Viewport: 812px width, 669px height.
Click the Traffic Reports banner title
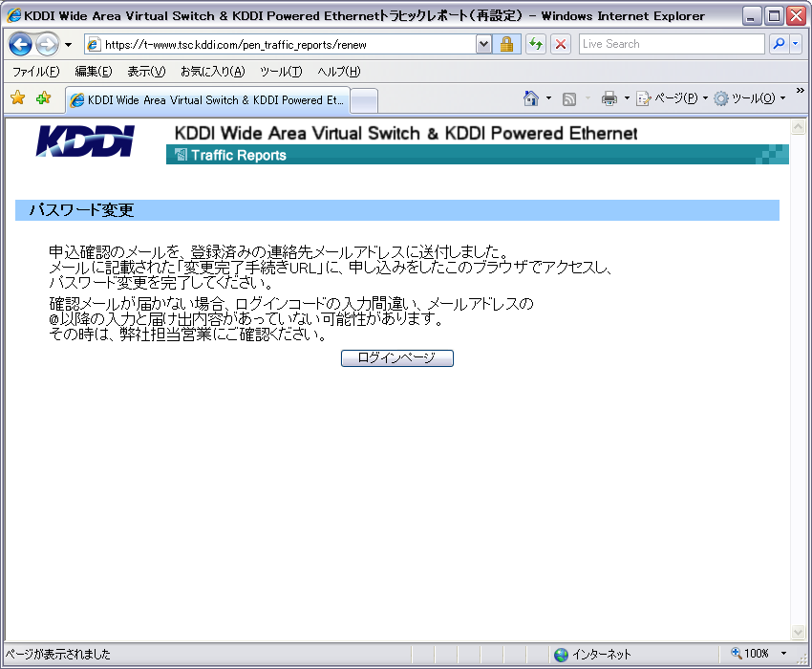pyautogui.click(x=239, y=155)
